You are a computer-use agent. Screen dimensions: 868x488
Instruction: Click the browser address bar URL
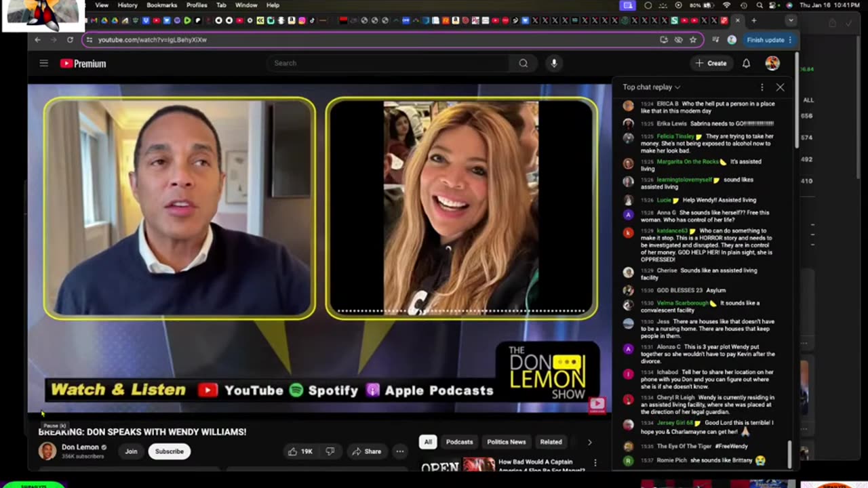pos(153,40)
